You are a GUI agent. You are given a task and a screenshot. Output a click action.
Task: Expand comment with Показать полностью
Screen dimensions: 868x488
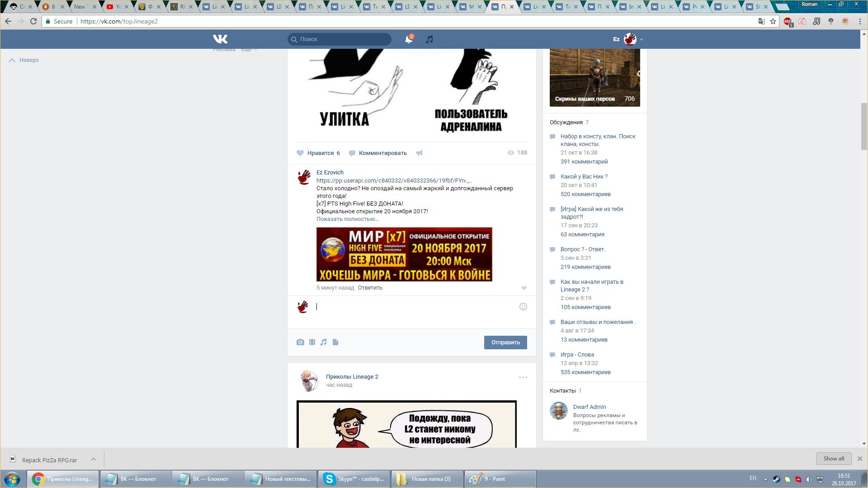coord(347,219)
